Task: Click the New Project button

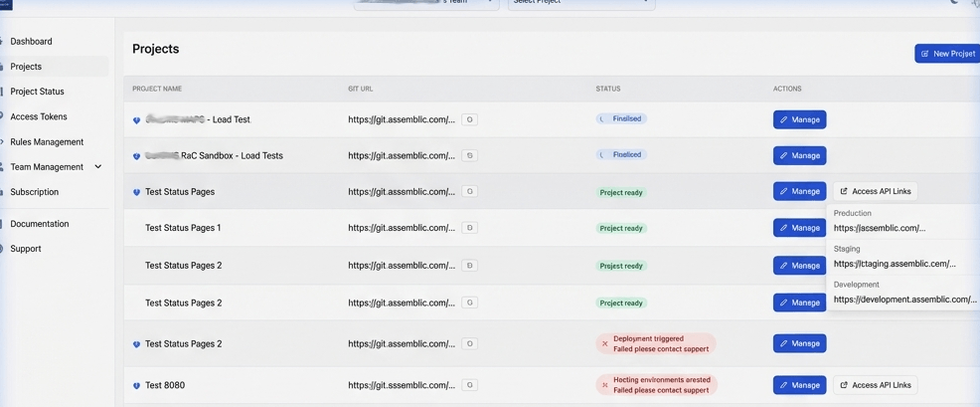Action: tap(947, 54)
